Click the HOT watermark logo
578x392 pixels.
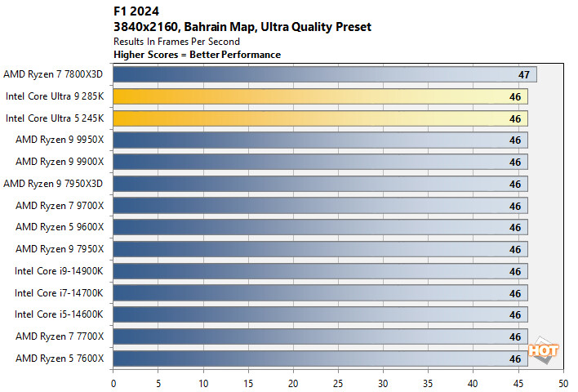pos(544,350)
